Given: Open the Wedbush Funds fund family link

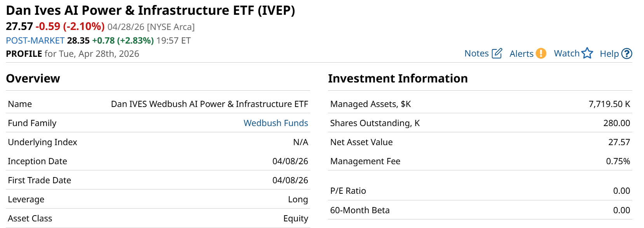Looking at the screenshot, I should pyautogui.click(x=276, y=123).
